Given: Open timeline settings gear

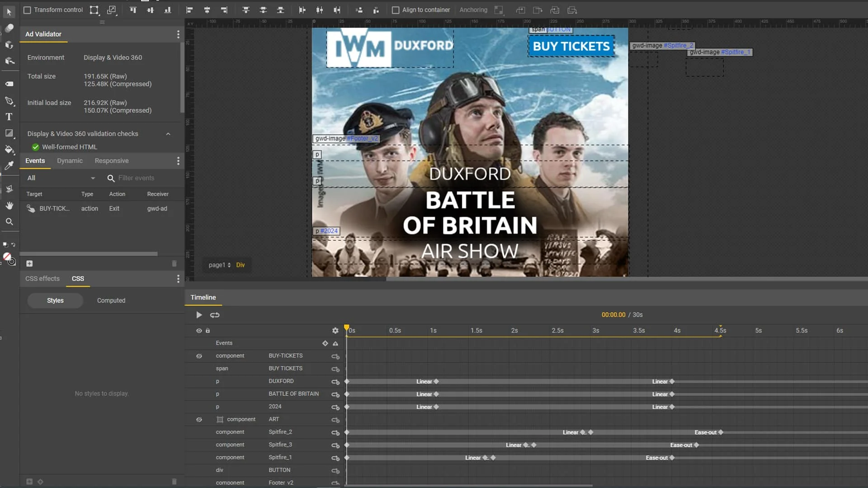Looking at the screenshot, I should point(335,330).
